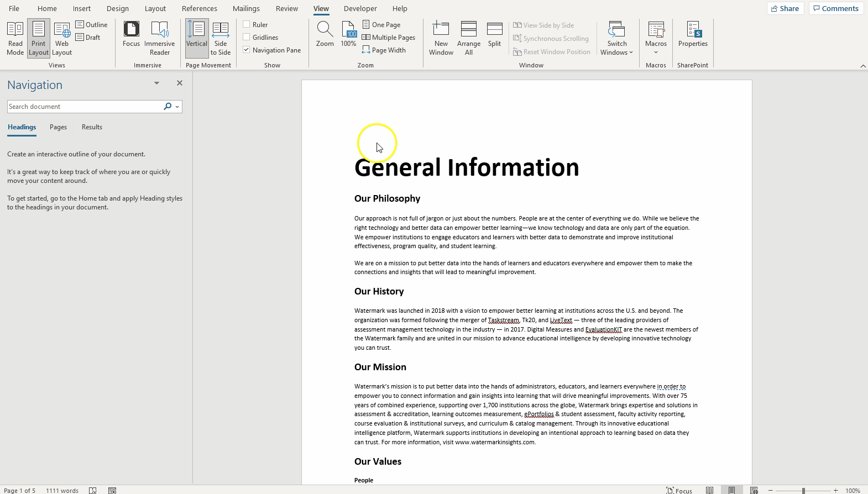Open the Developer tab

coord(360,8)
